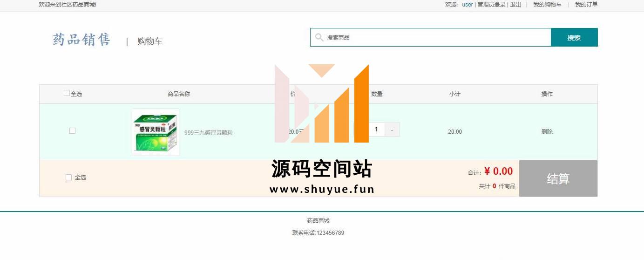Open the 999感冒灵颗粒 product thumbnail
Viewport: 644px width, 260px height.
coord(156,132)
